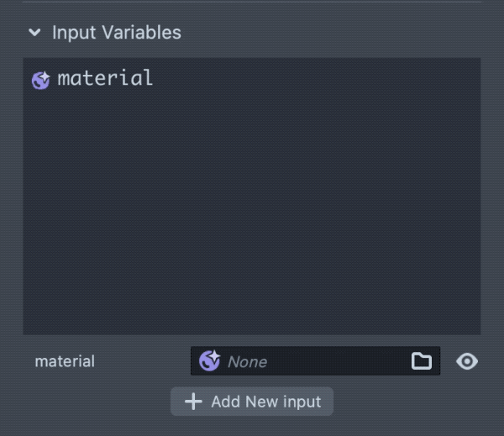Open the folder browse icon in material field
This screenshot has height=436, width=504.
(x=421, y=361)
